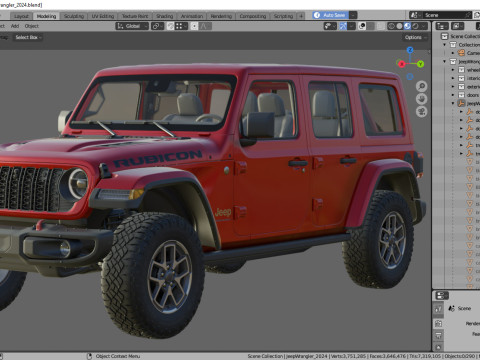
Task: Switch to rendered viewport shading
Action: pos(415,26)
